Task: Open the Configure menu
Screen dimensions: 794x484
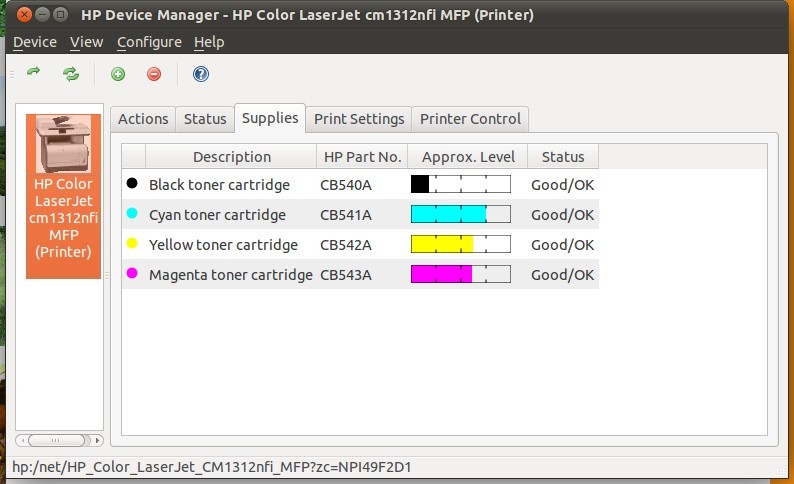Action: tap(149, 42)
